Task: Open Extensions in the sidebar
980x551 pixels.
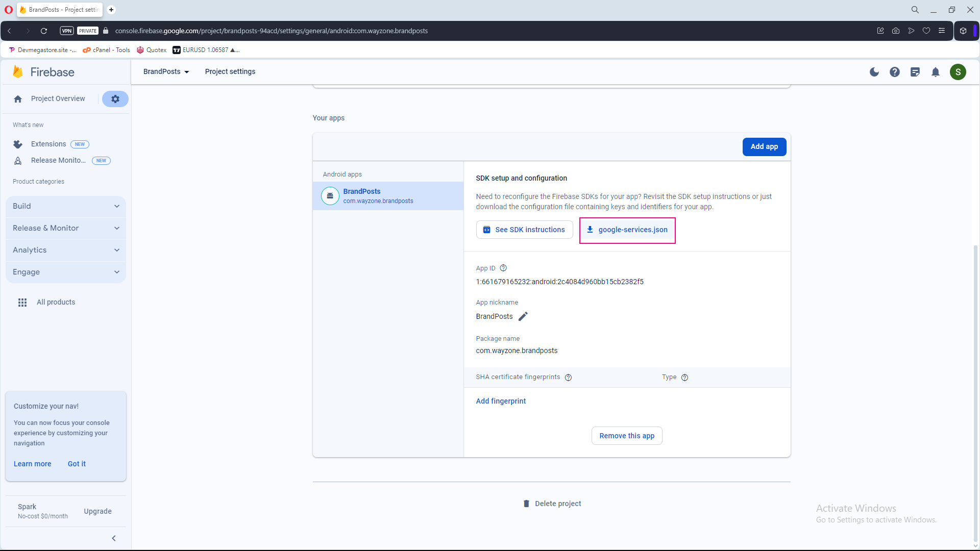Action: pos(48,144)
